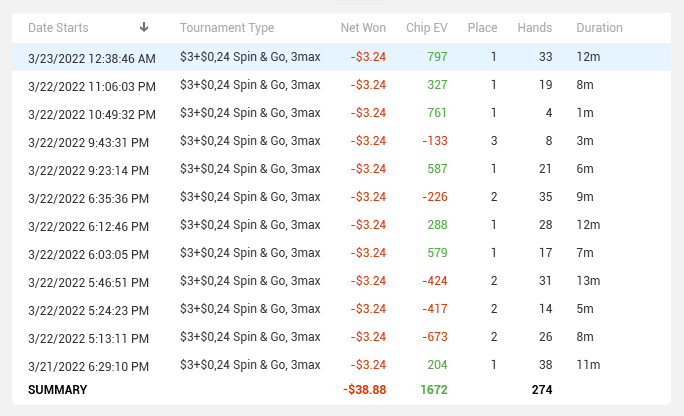Sort by Date Starts column header
Screen dimensions: 684x416
click(58, 27)
